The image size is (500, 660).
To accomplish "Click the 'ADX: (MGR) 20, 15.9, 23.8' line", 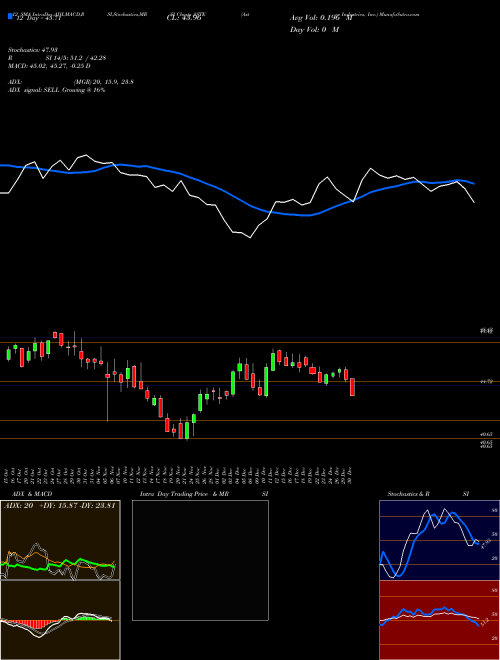I will [71, 82].
